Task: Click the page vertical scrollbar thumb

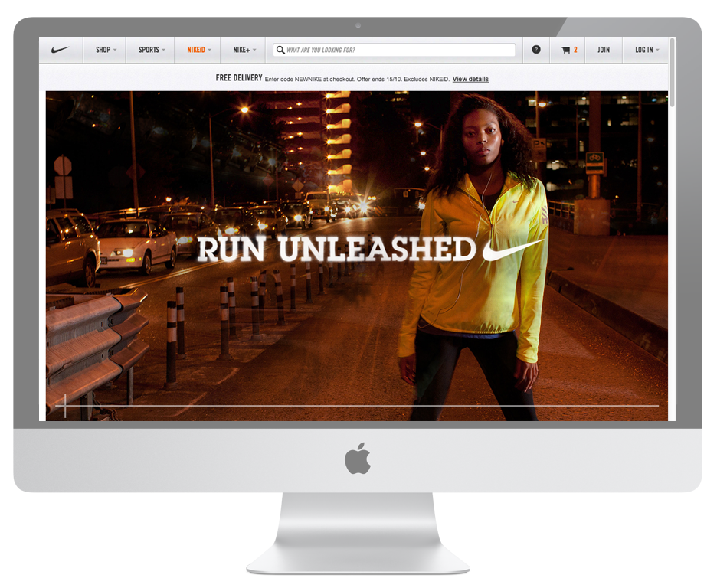Action: [x=672, y=73]
